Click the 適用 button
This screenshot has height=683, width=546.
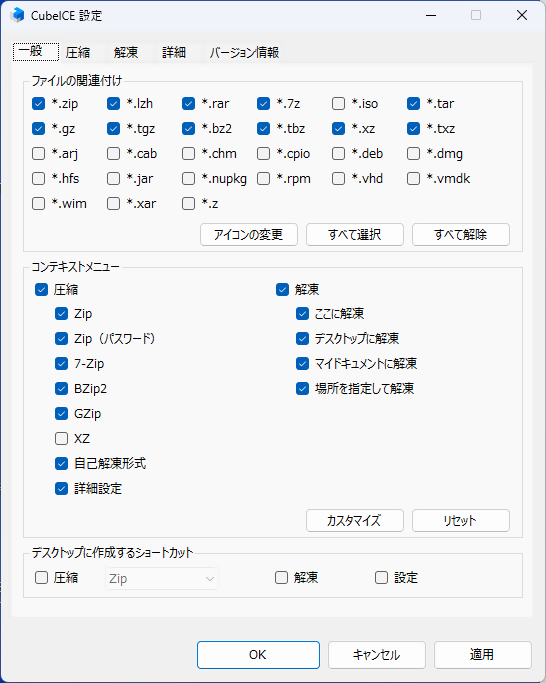point(482,655)
